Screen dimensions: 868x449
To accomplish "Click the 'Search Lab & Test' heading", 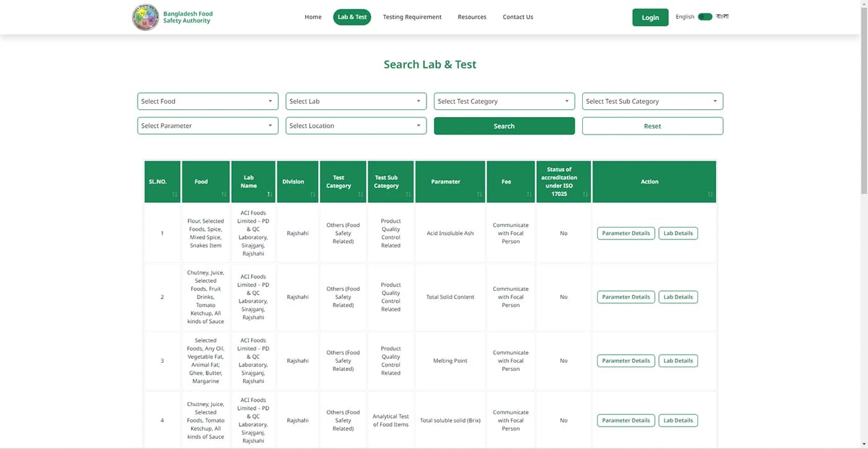I will [430, 64].
